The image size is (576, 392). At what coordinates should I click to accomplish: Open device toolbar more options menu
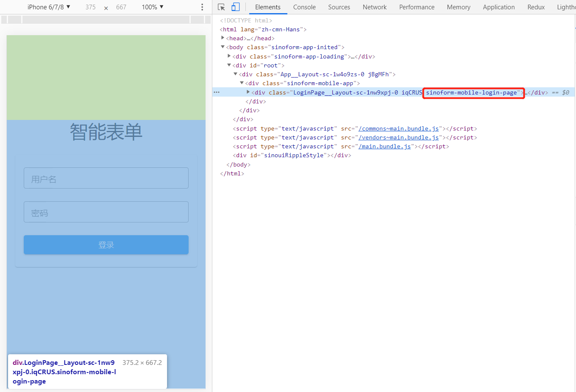(x=202, y=7)
